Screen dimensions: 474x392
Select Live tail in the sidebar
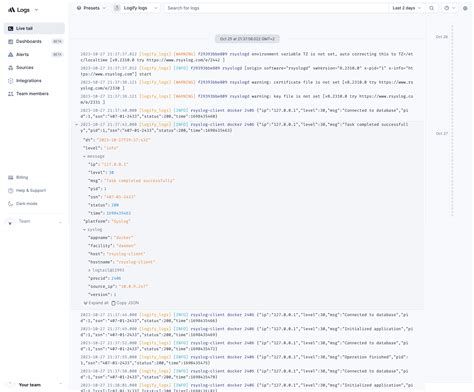click(x=34, y=28)
